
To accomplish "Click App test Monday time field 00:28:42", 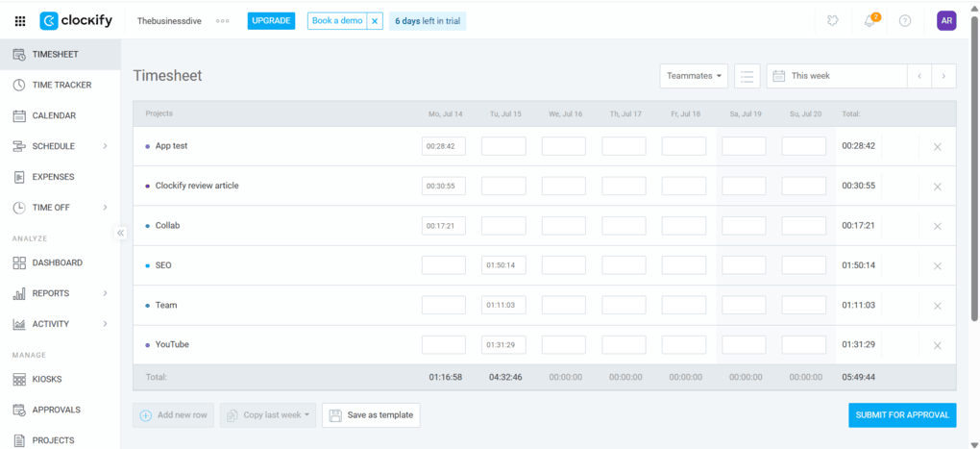I will coord(444,146).
